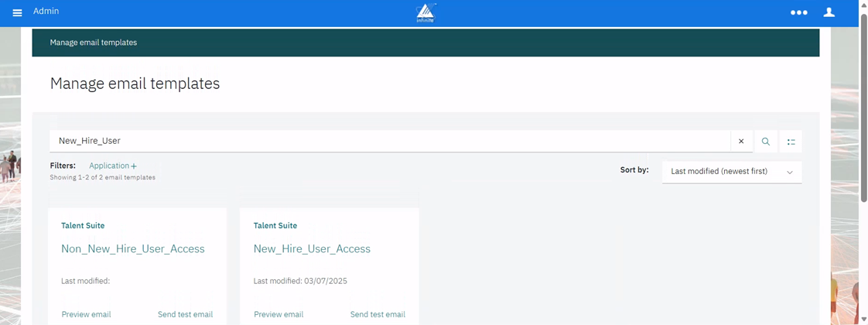
Task: Expand the Sort by dropdown
Action: tap(731, 172)
